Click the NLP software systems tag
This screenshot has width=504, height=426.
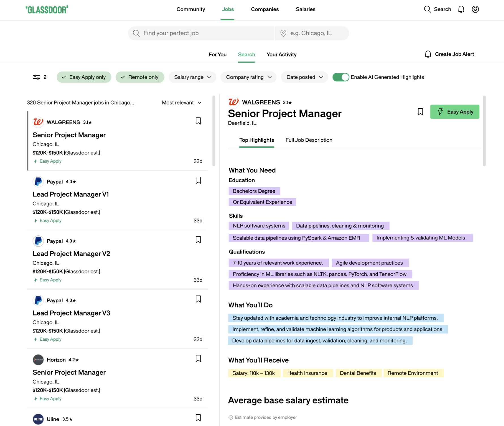[259, 226]
